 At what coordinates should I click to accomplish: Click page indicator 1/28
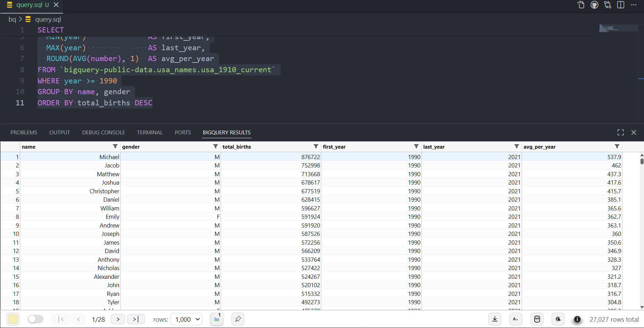[98, 320]
